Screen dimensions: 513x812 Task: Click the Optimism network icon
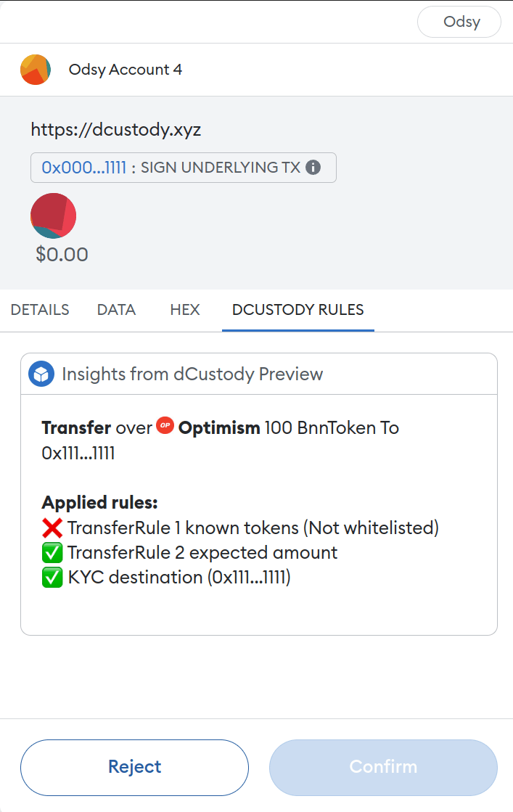coord(165,426)
